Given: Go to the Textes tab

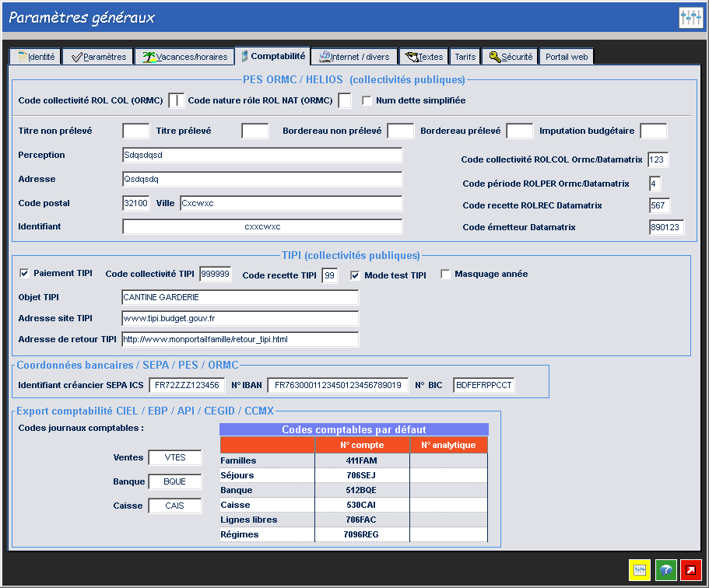Looking at the screenshot, I should [424, 57].
